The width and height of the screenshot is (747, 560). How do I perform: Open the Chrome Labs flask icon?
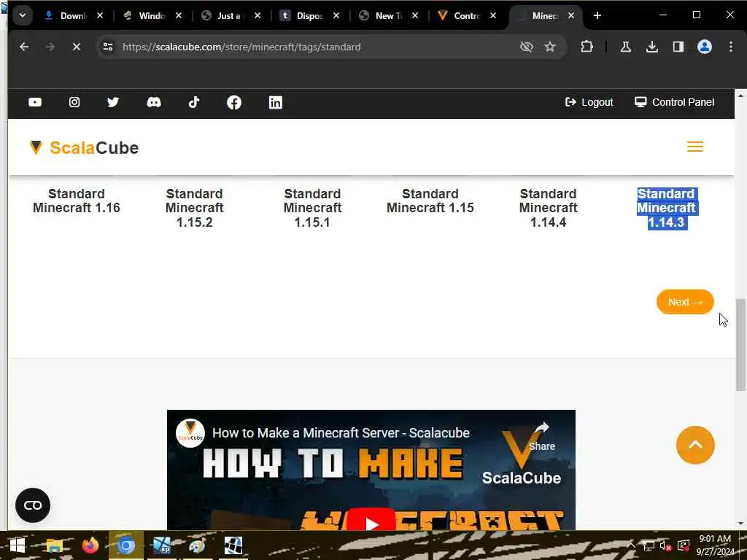pos(625,47)
